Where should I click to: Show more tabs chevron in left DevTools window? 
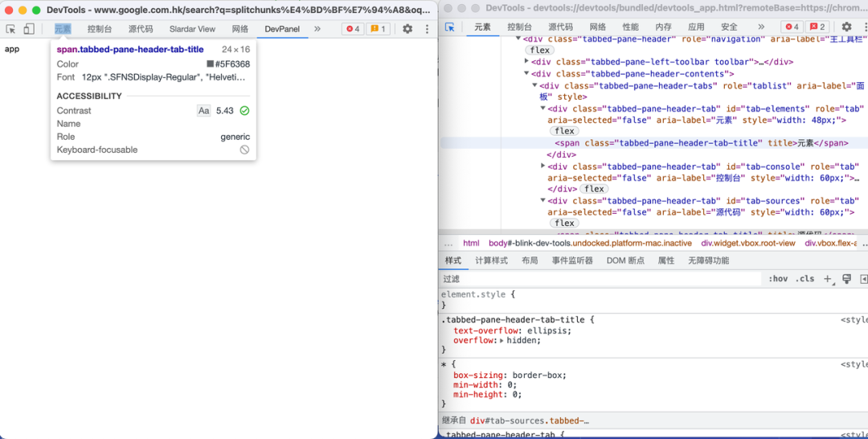pyautogui.click(x=317, y=29)
